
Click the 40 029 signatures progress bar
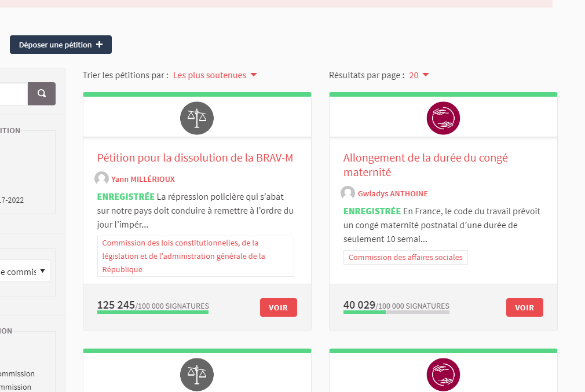[397, 312]
